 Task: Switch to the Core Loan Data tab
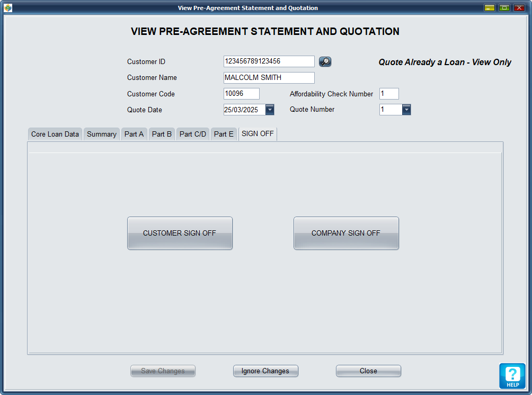click(x=55, y=134)
